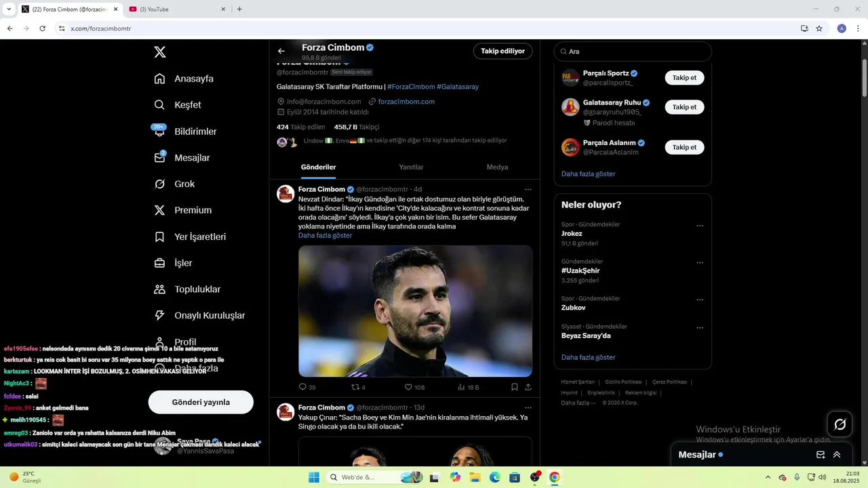The width and height of the screenshot is (868, 488).
Task: Open File Explorer from the taskbar
Action: (475, 477)
